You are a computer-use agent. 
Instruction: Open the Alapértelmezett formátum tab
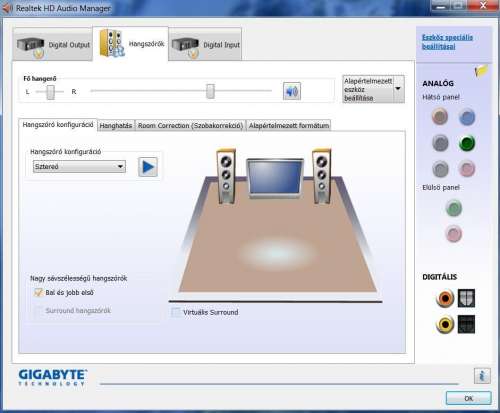point(289,126)
